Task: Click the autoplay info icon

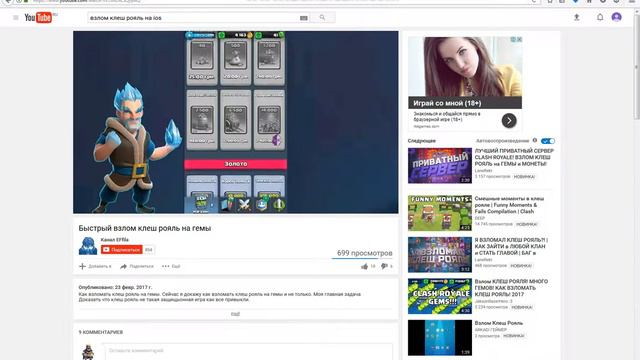Action: click(x=535, y=140)
